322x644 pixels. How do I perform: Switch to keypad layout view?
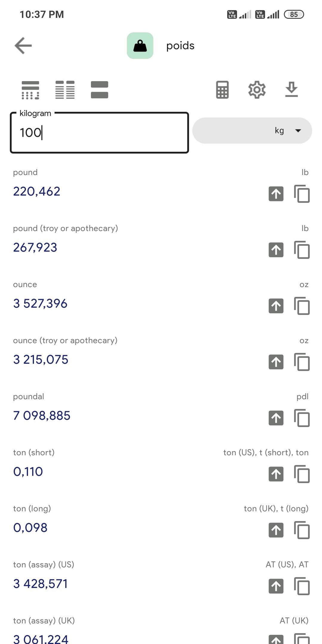(x=30, y=90)
